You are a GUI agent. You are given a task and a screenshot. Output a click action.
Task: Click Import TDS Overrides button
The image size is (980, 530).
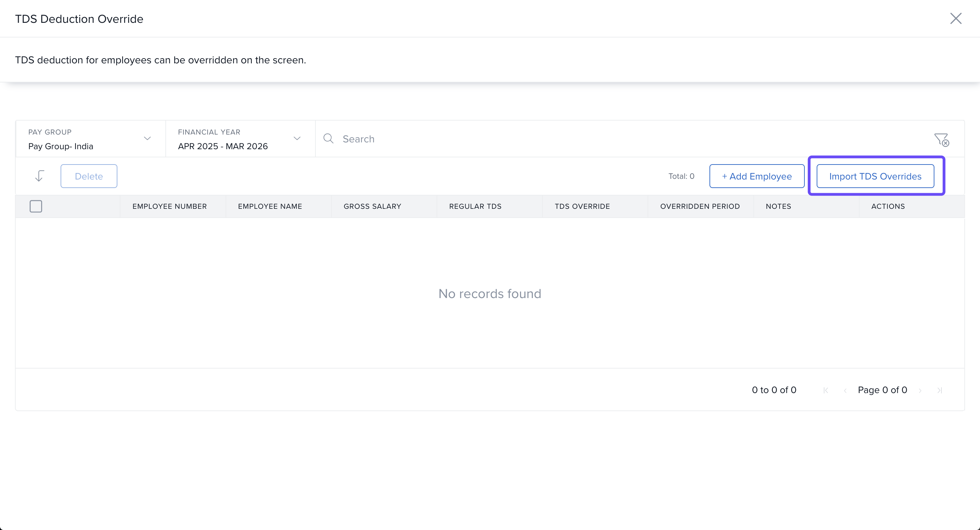(x=875, y=176)
